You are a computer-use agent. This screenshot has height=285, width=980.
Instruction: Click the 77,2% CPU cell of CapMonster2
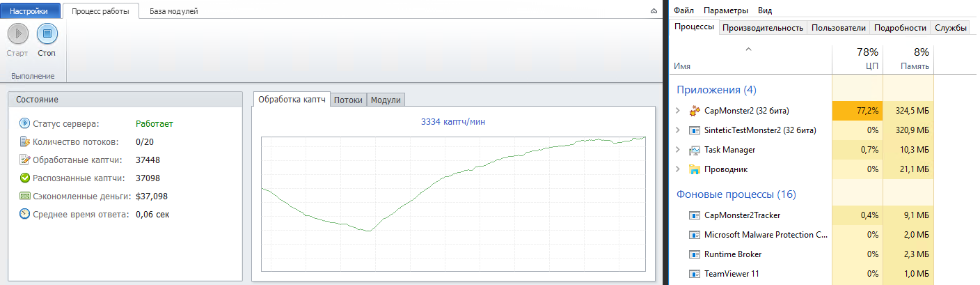tap(857, 110)
